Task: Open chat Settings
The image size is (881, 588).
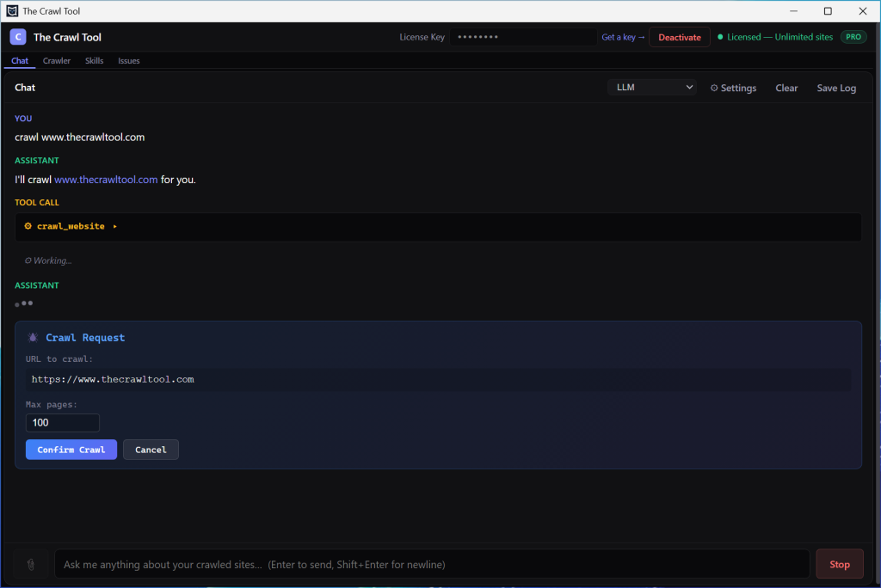Action: [733, 88]
